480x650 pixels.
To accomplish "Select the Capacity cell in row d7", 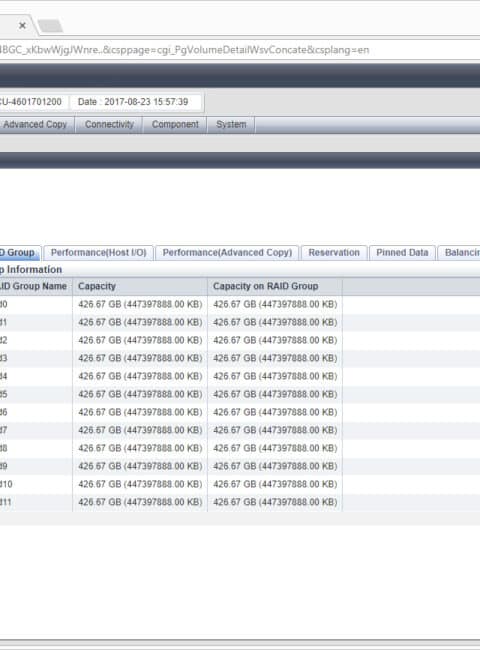I will pos(140,430).
